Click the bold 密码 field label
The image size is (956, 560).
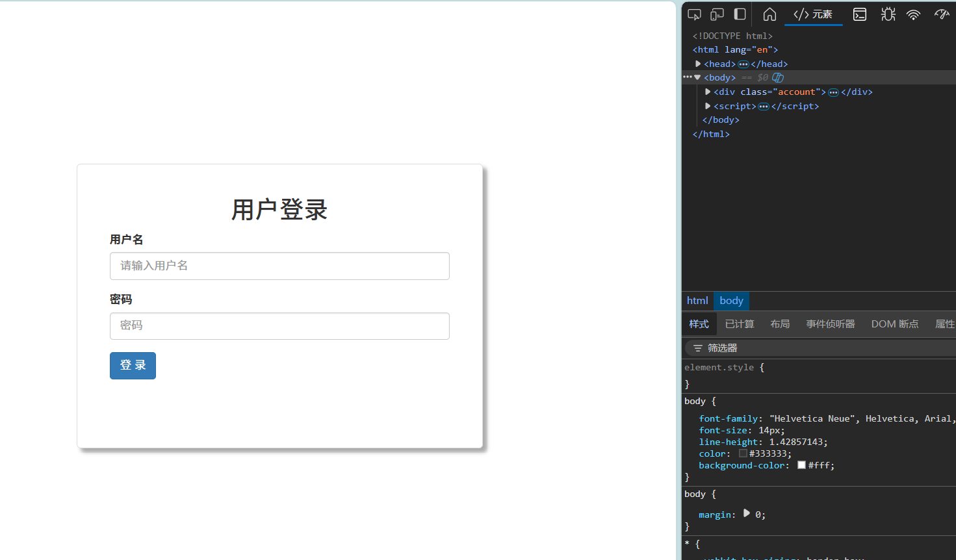click(121, 299)
